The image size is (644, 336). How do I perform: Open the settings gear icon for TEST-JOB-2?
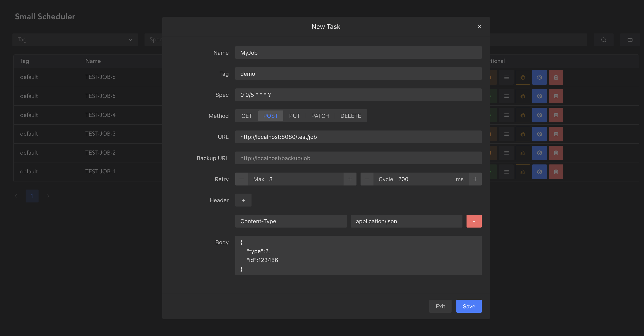pyautogui.click(x=540, y=153)
